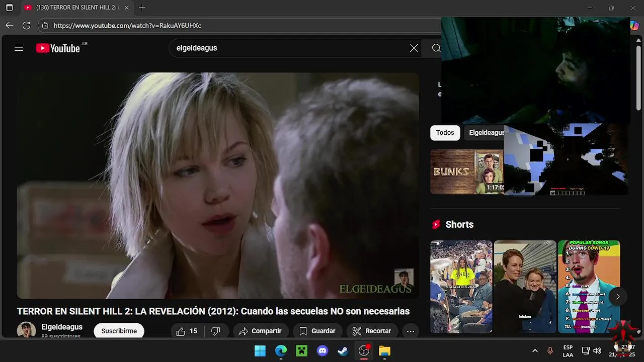Click the browser address bar URL
This screenshot has width=644, height=362.
[x=127, y=26]
